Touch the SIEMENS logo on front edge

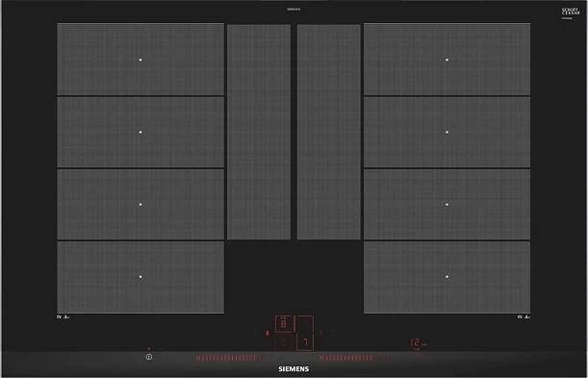pos(294,369)
